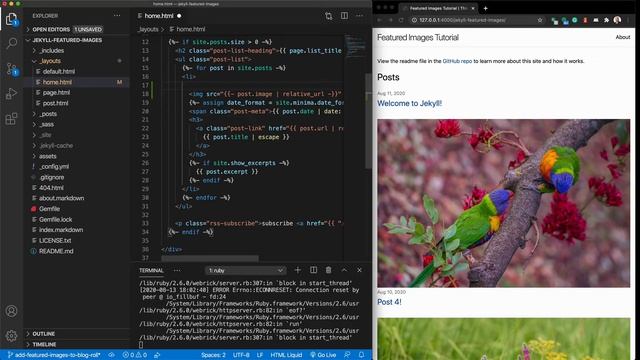The image size is (640, 360).
Task: Select the TERMINAL panel tab
Action: click(151, 270)
